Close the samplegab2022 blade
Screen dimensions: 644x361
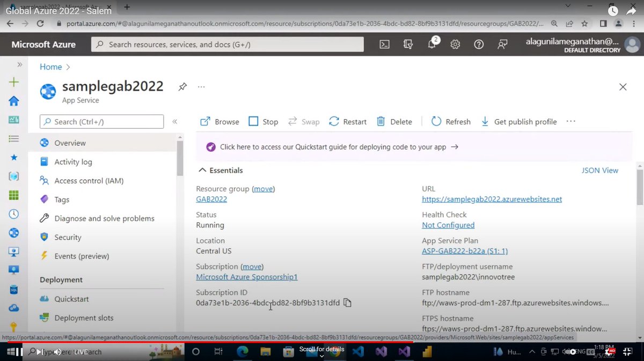click(623, 87)
